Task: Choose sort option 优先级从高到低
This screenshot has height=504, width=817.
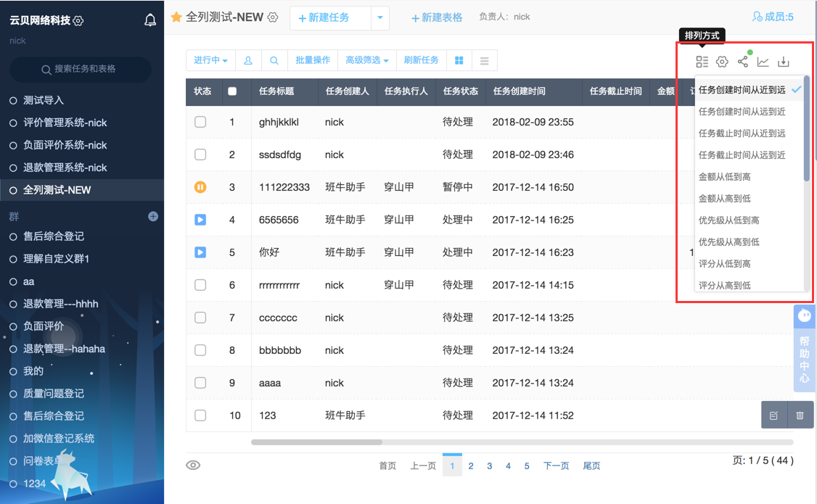Action: [x=728, y=242]
